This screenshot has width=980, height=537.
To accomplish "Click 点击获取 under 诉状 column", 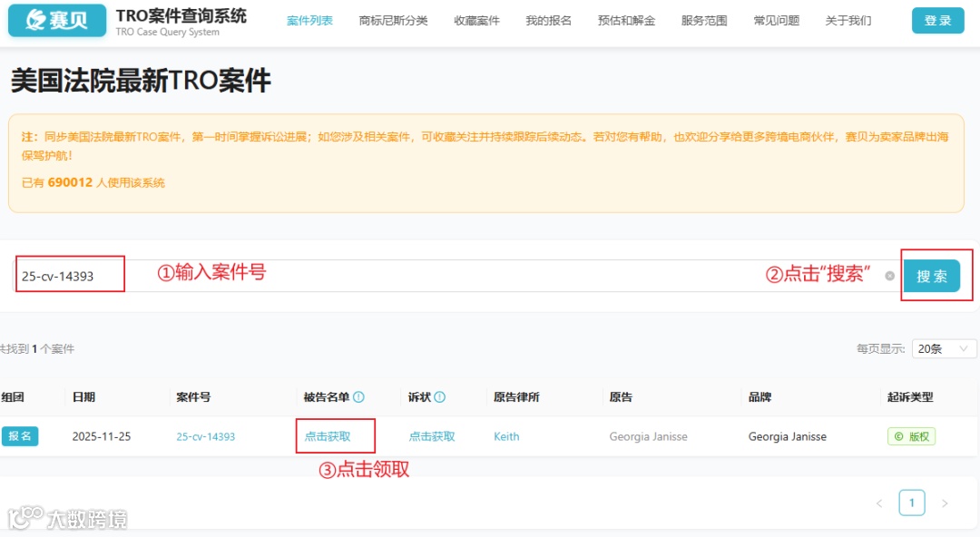I will coord(432,436).
